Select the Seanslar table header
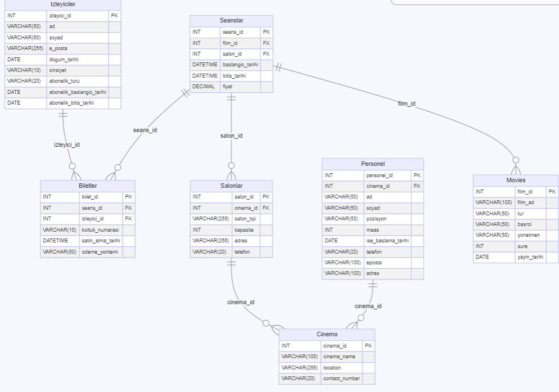559x392 pixels. click(231, 20)
